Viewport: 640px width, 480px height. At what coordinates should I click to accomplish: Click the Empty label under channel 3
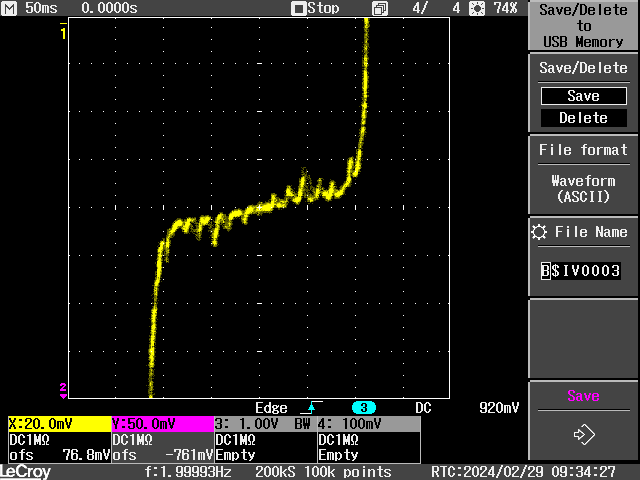point(235,455)
